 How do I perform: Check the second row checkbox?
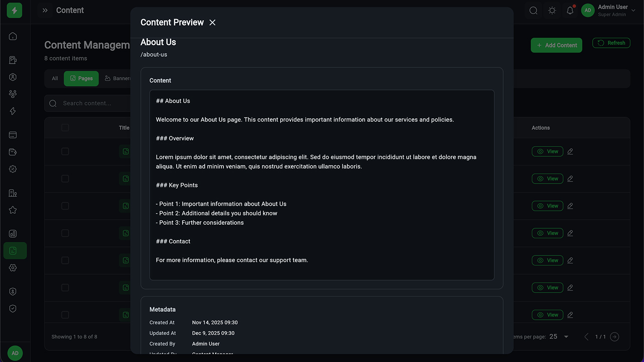tap(65, 178)
